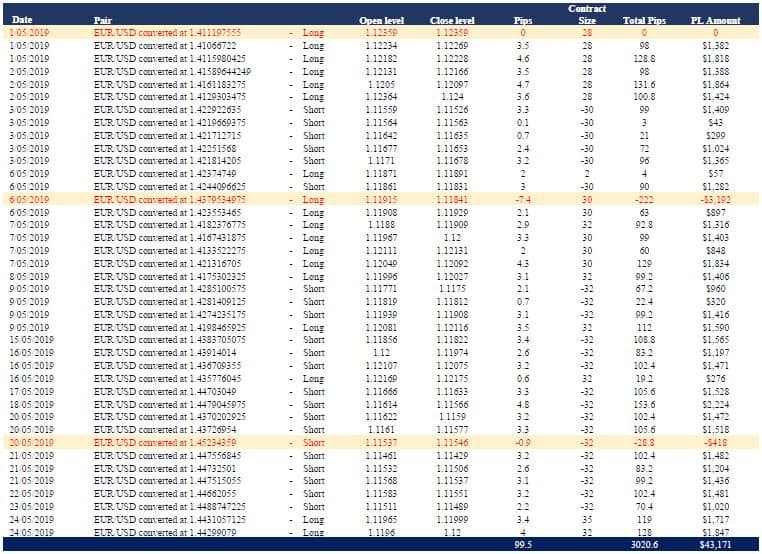Click PL amount $1,518

pos(715,430)
